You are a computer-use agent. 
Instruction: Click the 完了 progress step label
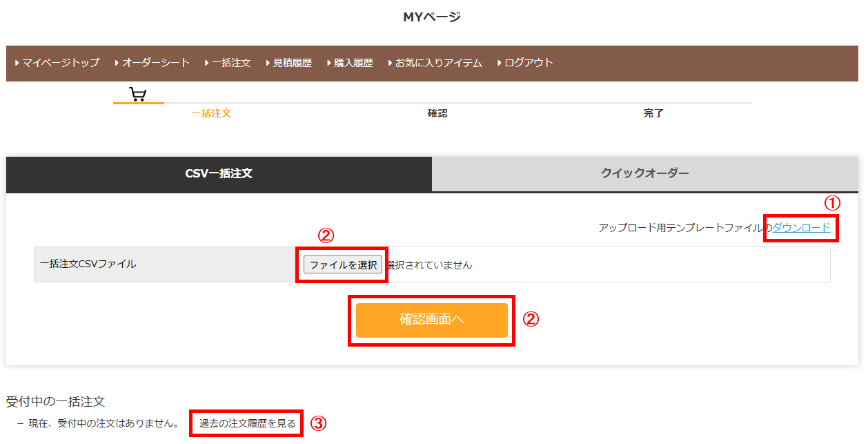pos(653,113)
